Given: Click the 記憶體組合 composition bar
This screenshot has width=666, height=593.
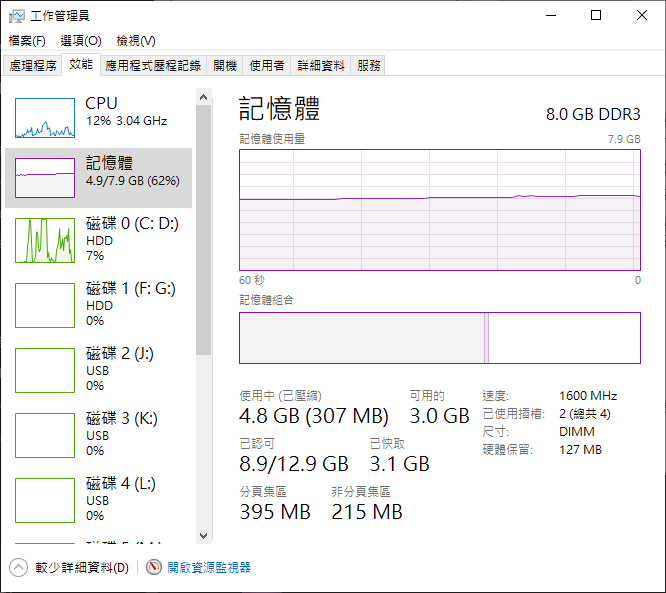Looking at the screenshot, I should click(440, 338).
